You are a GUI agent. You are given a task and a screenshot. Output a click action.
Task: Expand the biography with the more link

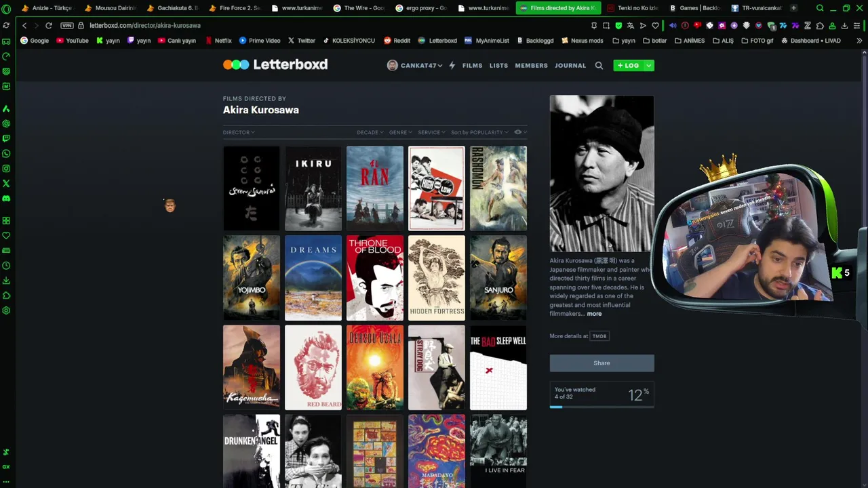(x=594, y=314)
